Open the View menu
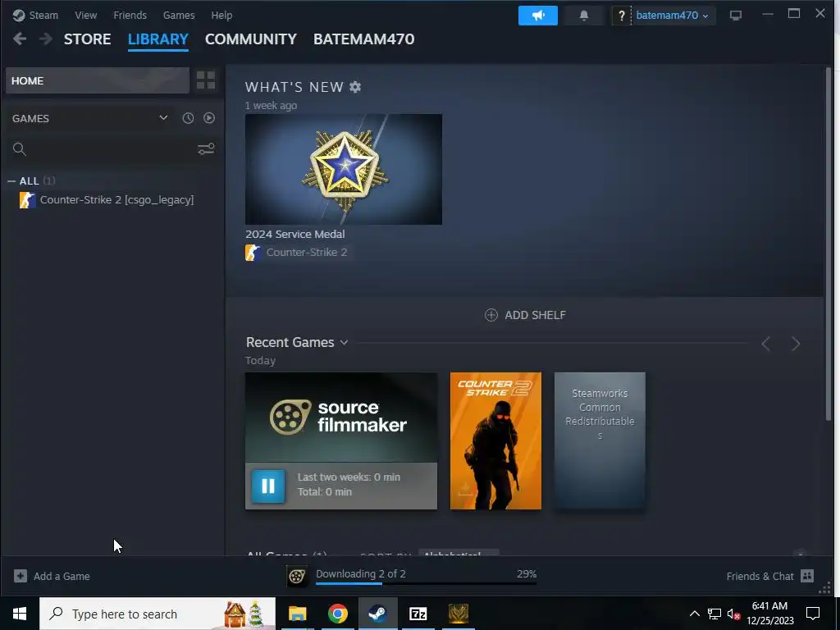The height and width of the screenshot is (630, 840). 85,15
